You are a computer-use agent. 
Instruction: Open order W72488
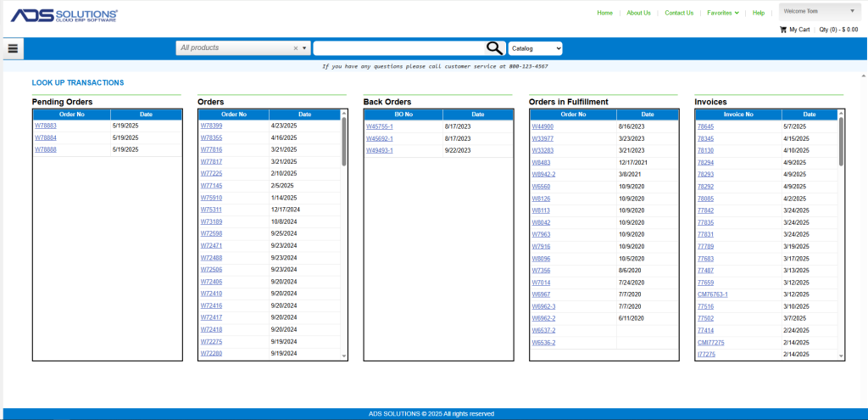point(211,258)
